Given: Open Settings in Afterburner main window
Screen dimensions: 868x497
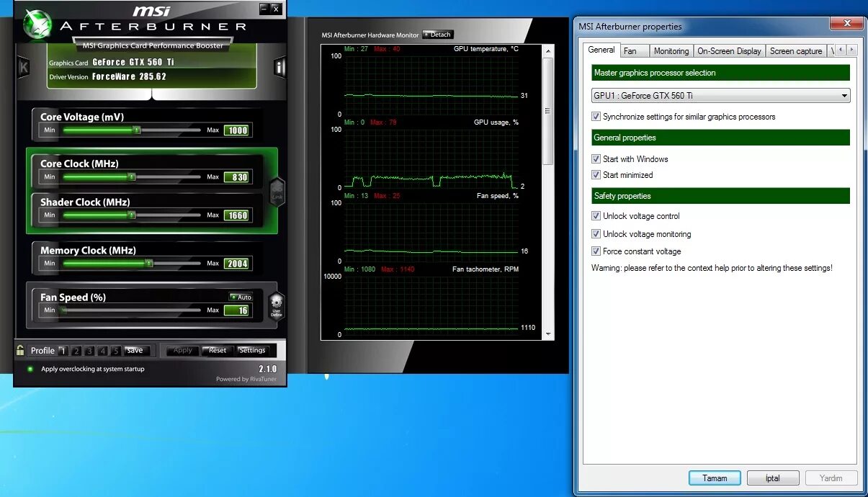Looking at the screenshot, I should tap(252, 351).
